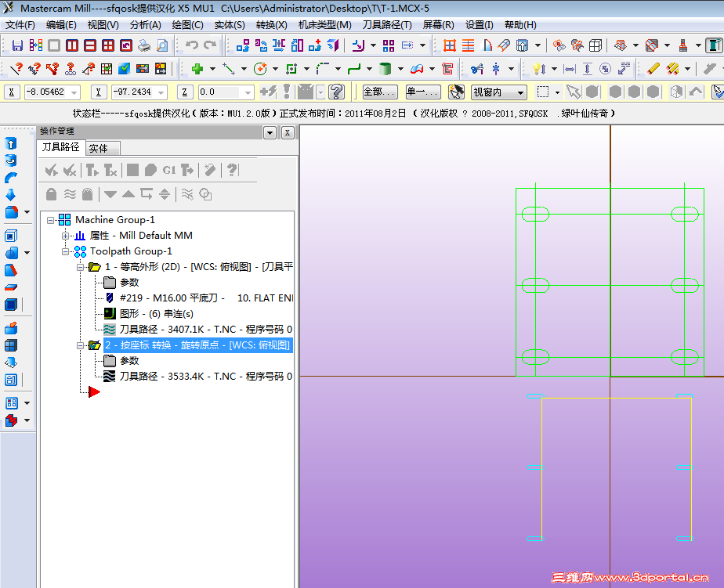Click the yellow pencil delete icon
Viewport: 724px width, 588px height.
coord(653,69)
